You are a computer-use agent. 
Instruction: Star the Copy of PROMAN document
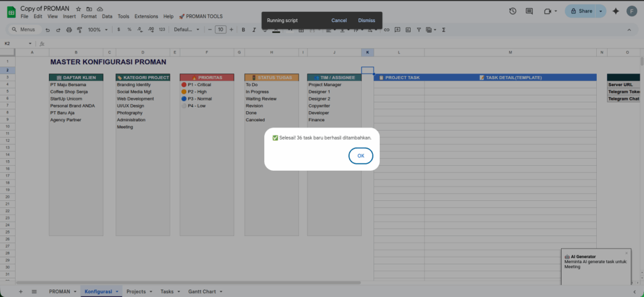click(78, 9)
